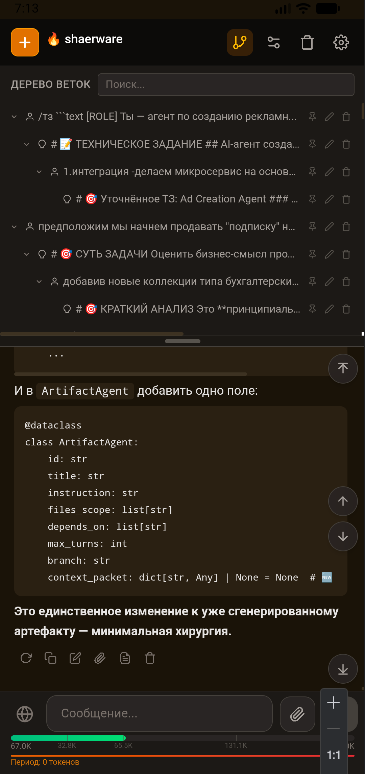This screenshot has height=774, width=365.
Task: Copy the message with the copy icon
Action: tap(50, 658)
